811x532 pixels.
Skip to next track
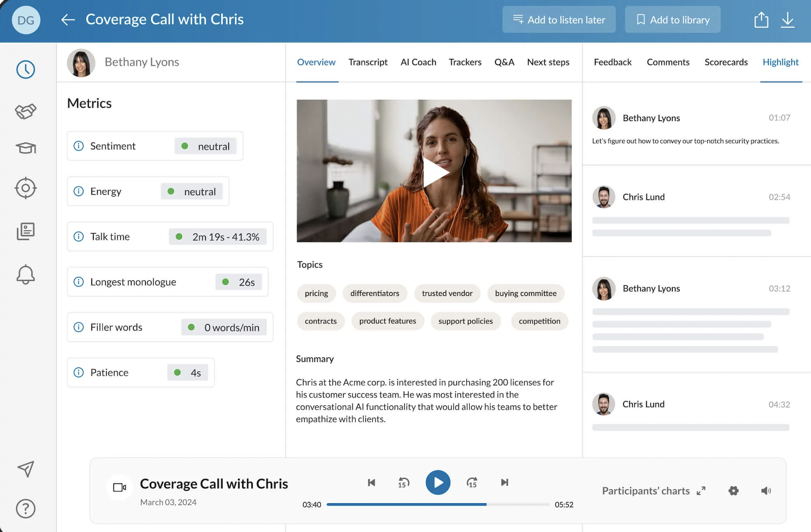point(504,483)
